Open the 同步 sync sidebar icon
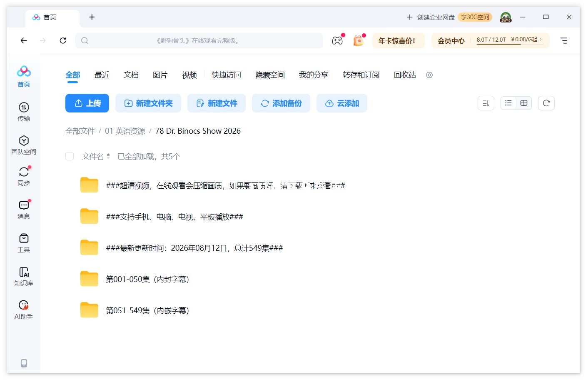 pyautogui.click(x=24, y=176)
